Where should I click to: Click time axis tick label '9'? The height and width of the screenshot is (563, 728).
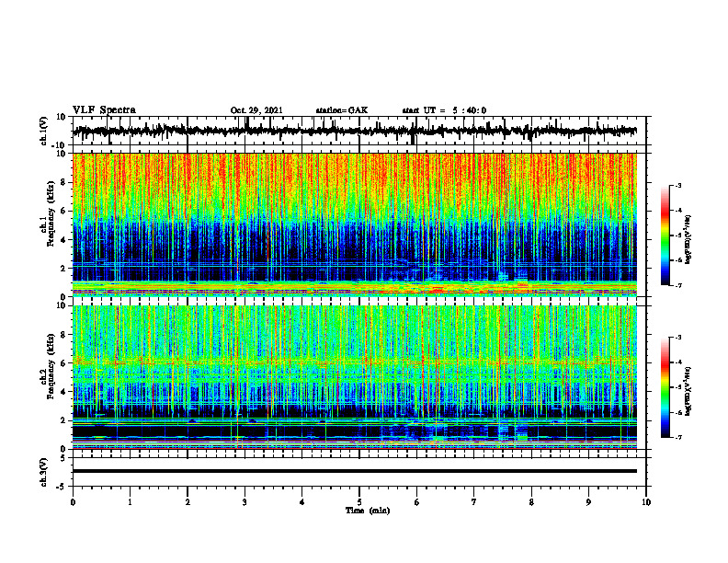588,502
